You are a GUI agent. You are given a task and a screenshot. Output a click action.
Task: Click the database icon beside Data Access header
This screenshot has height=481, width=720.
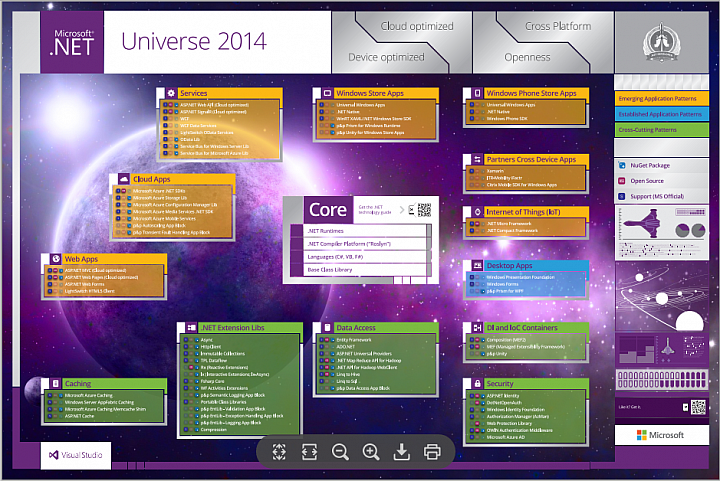coord(327,328)
